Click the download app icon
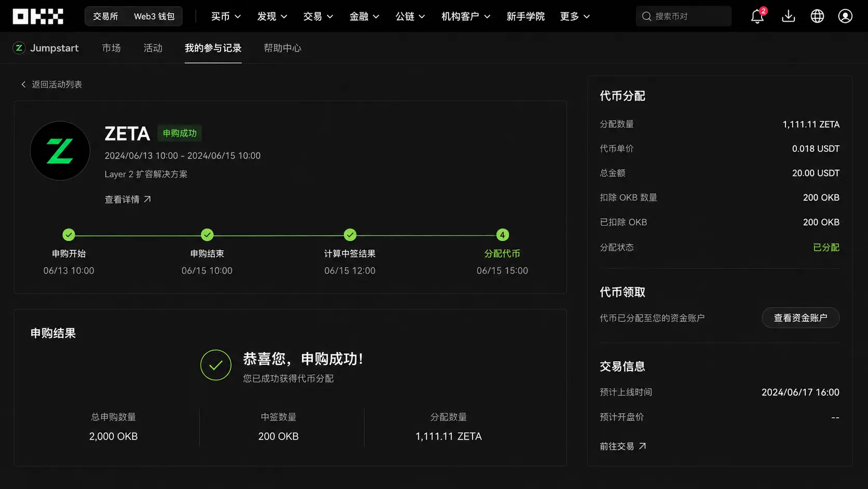The width and height of the screenshot is (868, 489). (x=788, y=17)
